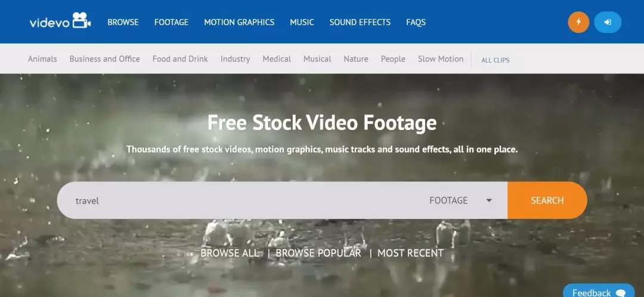Open the Browse menu in header
The width and height of the screenshot is (644, 297).
123,22
